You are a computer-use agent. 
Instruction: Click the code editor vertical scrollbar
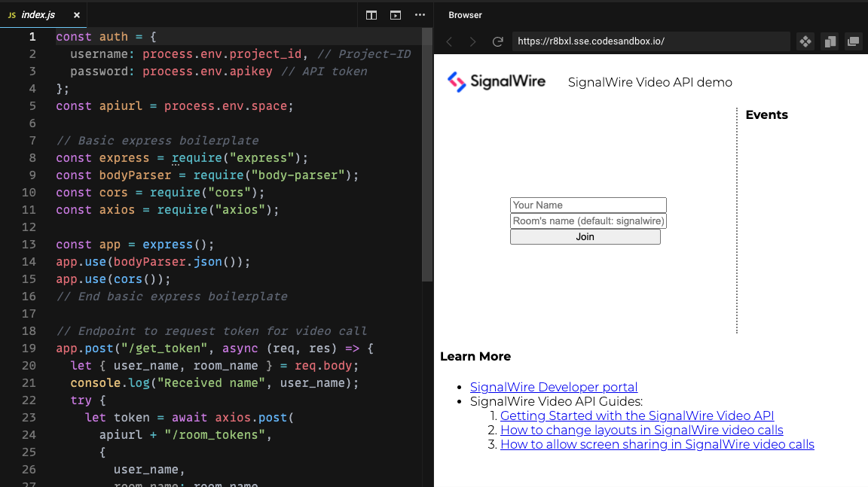[426, 155]
